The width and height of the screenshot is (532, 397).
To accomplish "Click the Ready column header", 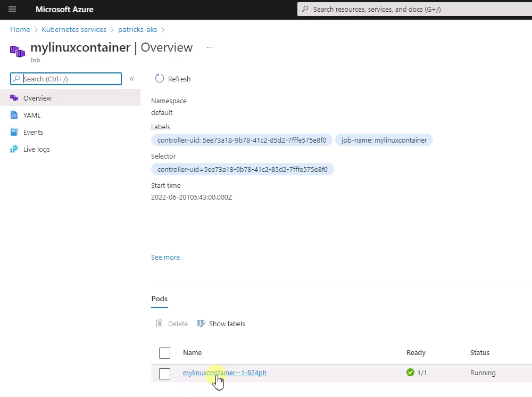I will point(416,352).
